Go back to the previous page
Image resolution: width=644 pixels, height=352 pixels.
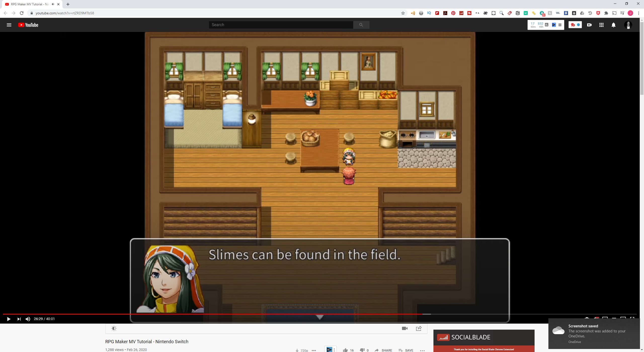(x=6, y=13)
